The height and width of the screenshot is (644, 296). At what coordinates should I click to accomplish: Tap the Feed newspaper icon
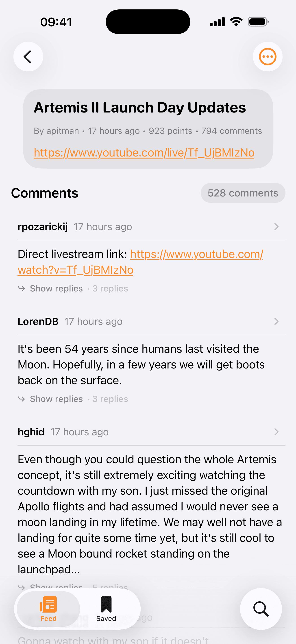click(x=48, y=605)
